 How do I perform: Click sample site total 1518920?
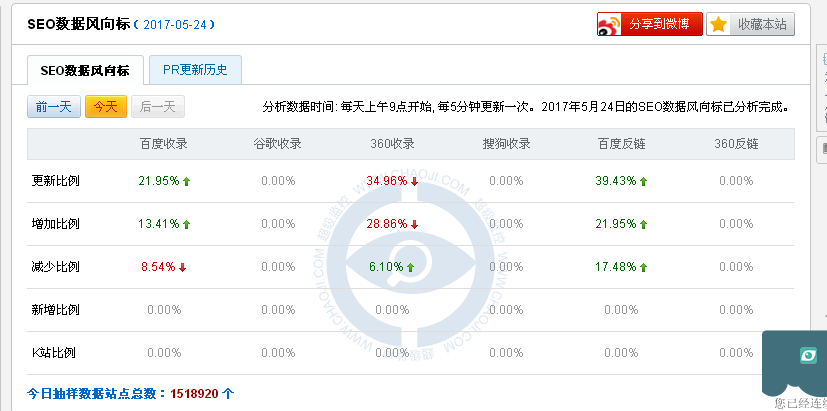click(x=194, y=394)
